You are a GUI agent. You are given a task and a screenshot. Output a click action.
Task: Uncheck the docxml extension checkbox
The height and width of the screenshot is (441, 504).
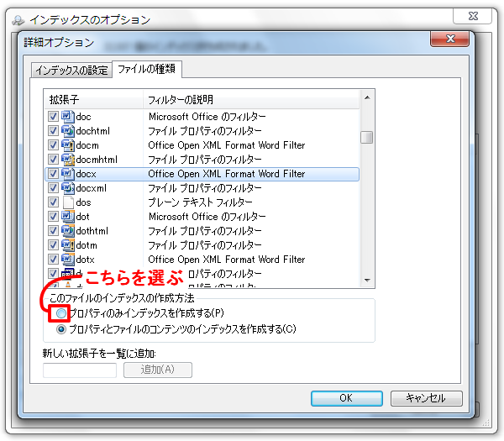click(53, 188)
